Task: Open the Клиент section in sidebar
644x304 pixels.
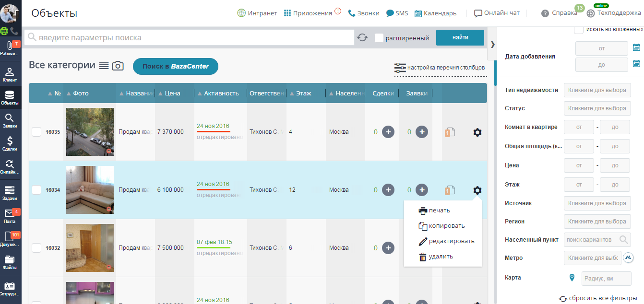Action: [10, 74]
